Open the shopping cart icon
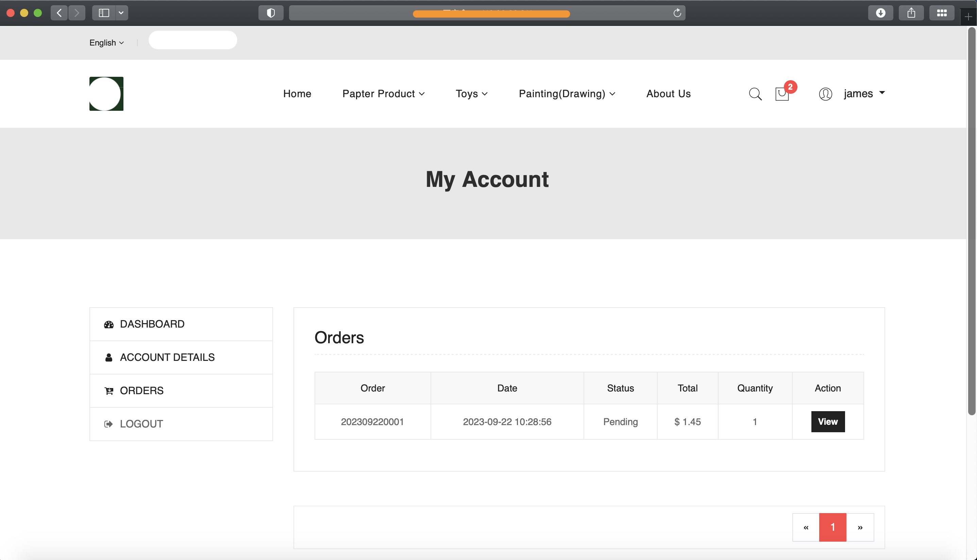977x560 pixels. [x=781, y=94]
